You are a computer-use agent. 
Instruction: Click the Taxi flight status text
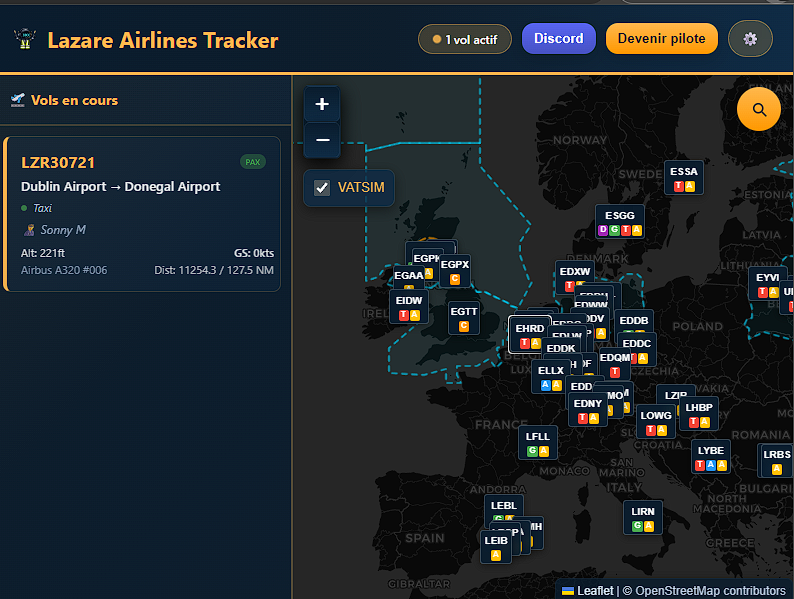[x=43, y=208]
